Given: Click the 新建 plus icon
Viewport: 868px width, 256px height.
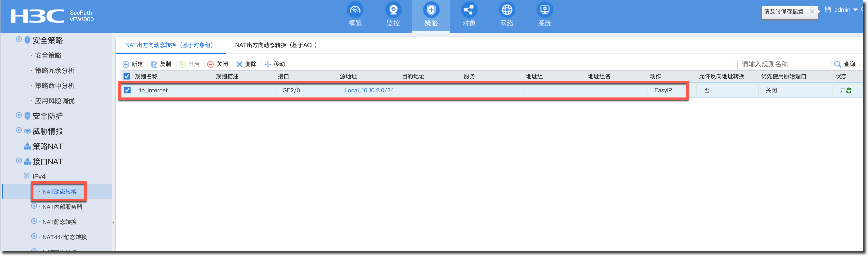Looking at the screenshot, I should point(126,64).
